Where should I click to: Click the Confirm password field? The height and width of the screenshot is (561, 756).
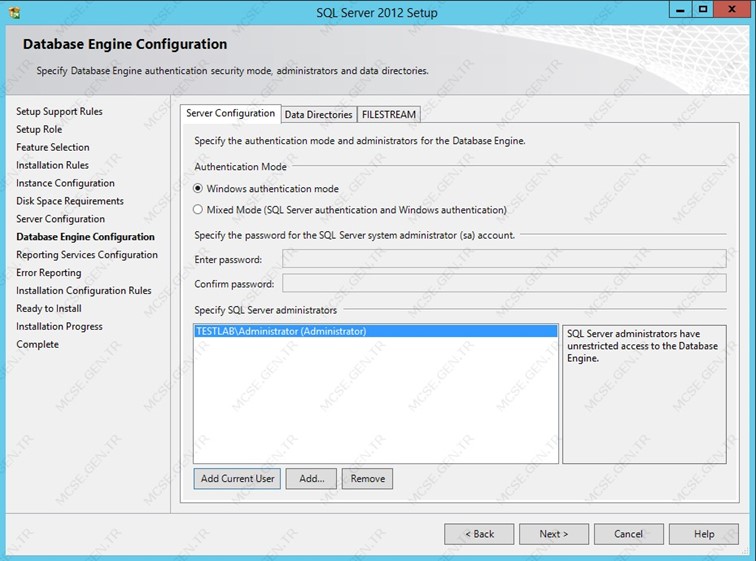pos(504,283)
